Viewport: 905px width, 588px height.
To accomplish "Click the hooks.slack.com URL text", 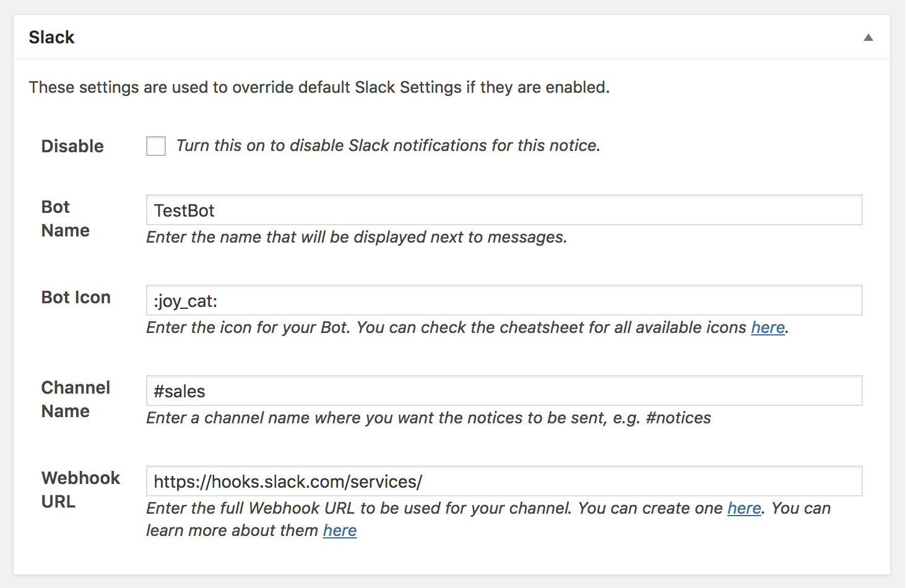I will pyautogui.click(x=287, y=482).
